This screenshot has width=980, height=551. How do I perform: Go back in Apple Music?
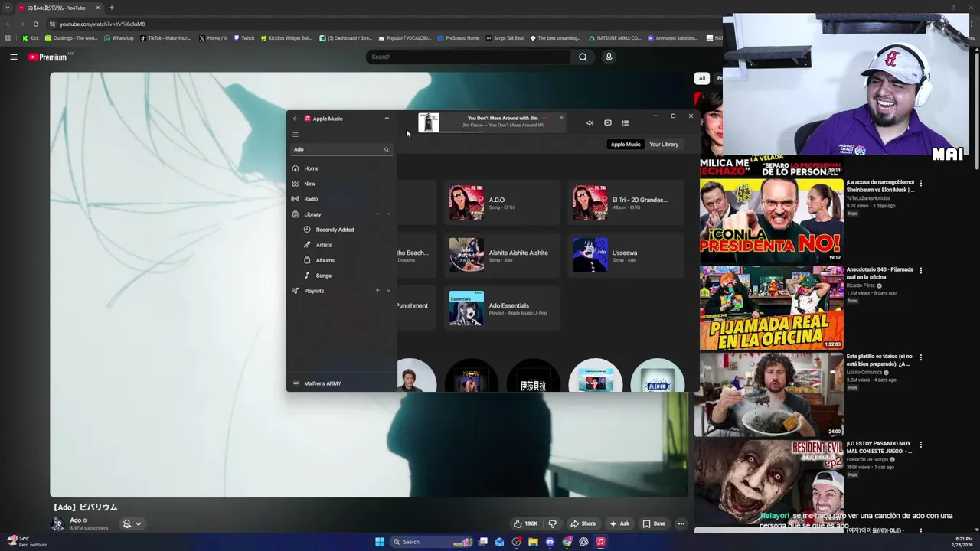(296, 119)
